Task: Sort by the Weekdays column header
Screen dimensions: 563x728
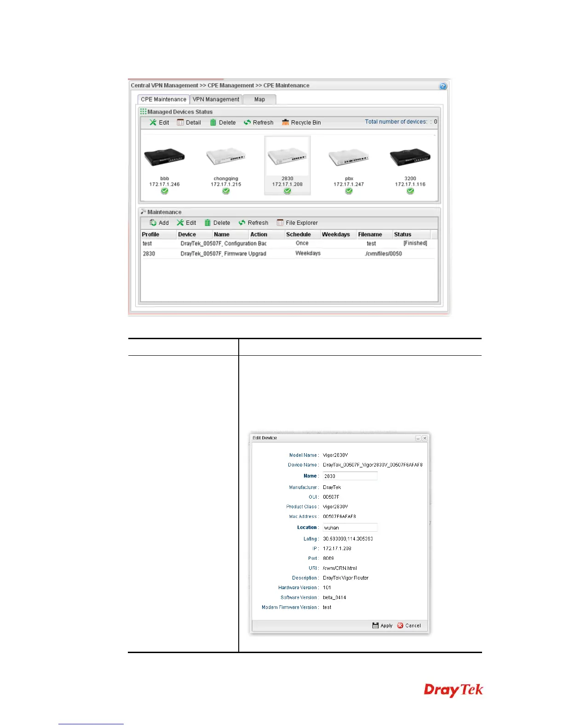Action: [339, 234]
